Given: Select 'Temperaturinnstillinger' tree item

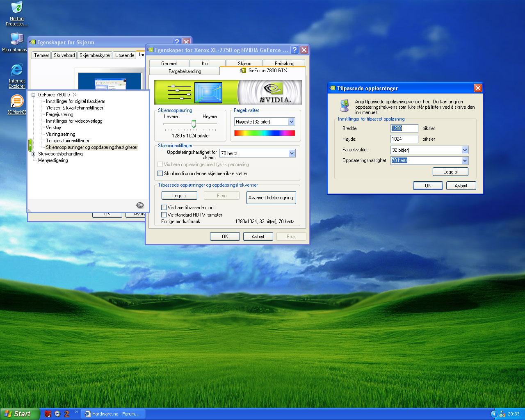Looking at the screenshot, I should pos(68,141).
